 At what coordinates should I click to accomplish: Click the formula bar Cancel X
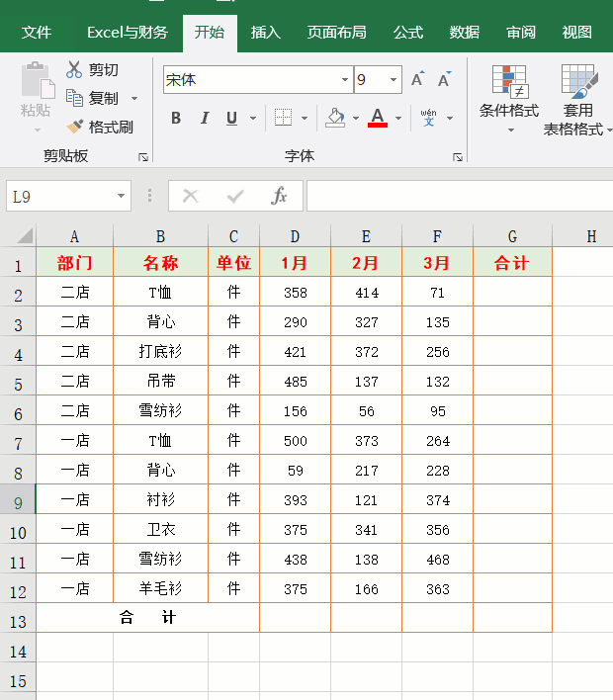190,196
